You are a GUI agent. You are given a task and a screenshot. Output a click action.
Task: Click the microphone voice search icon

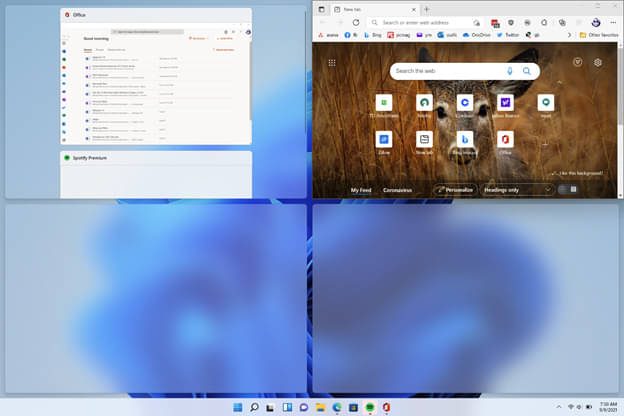pyautogui.click(x=510, y=71)
